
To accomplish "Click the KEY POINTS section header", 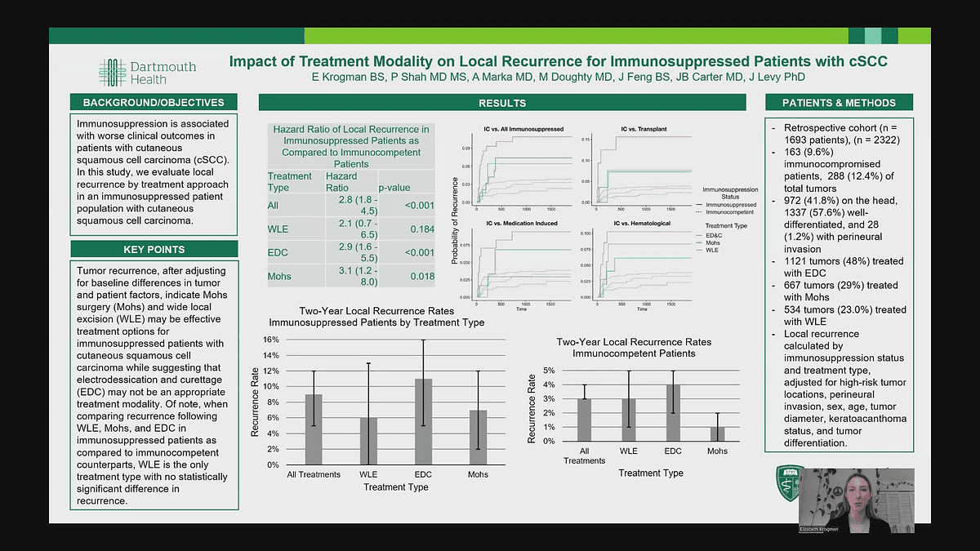I will point(154,249).
